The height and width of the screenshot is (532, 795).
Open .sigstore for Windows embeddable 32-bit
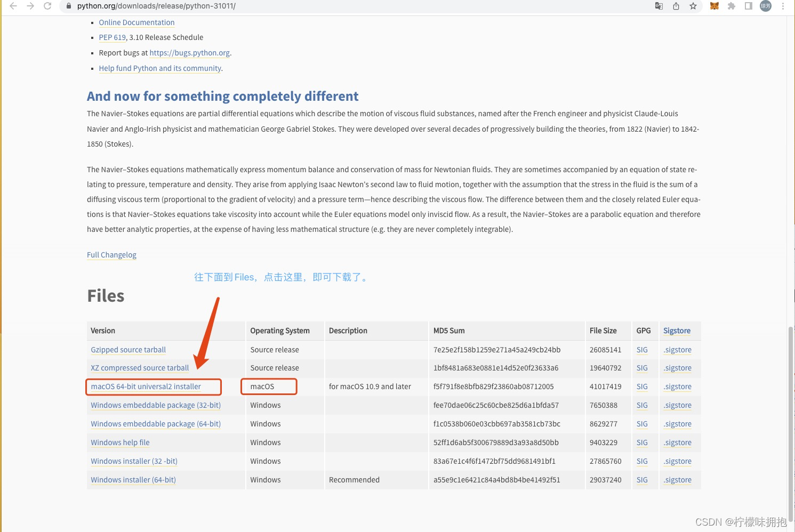click(x=678, y=405)
